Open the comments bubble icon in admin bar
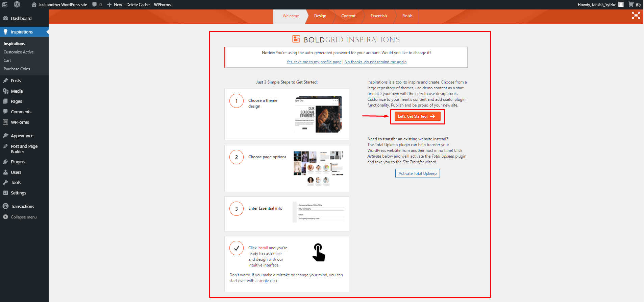The image size is (644, 302). coord(94,5)
